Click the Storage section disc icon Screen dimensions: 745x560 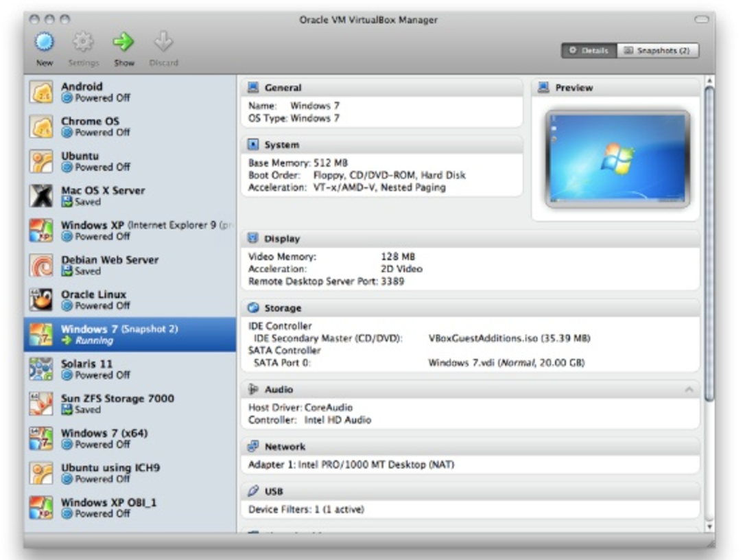click(x=253, y=308)
